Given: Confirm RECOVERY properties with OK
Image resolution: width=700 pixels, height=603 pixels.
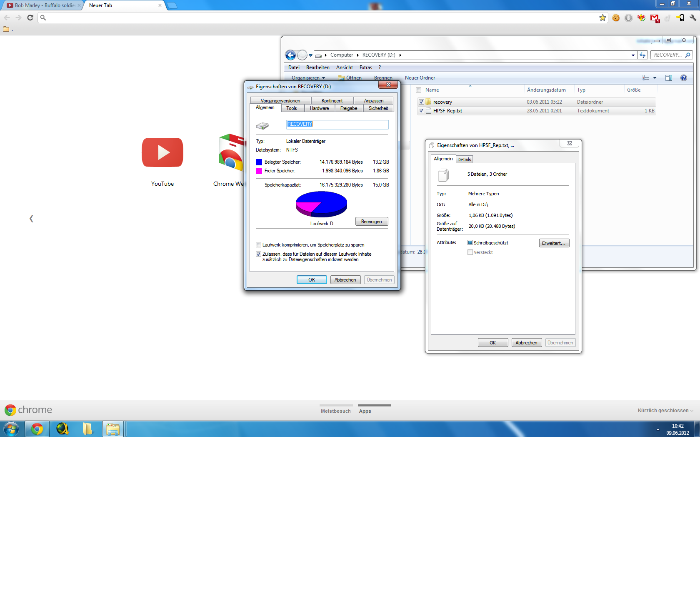Looking at the screenshot, I should coord(312,280).
